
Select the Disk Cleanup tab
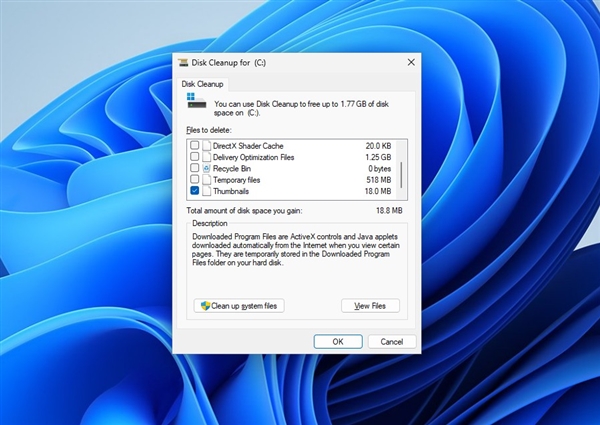coord(202,84)
